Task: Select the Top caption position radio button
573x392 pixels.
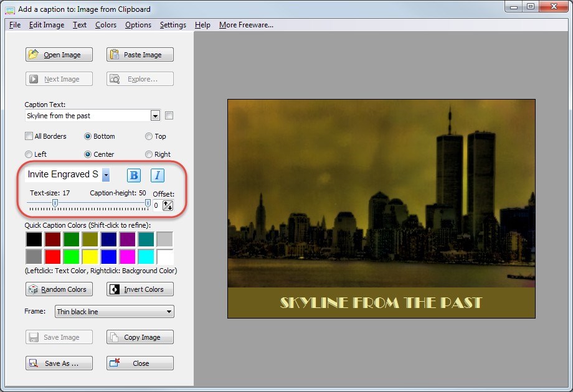Action: [x=149, y=136]
